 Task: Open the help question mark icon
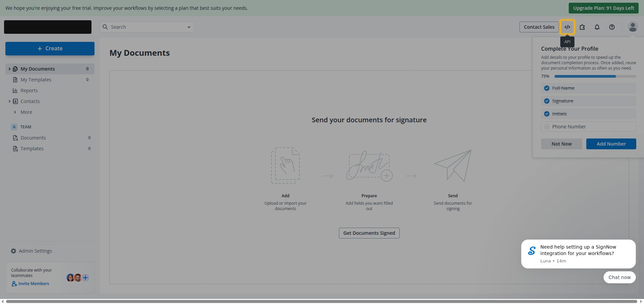(x=612, y=27)
